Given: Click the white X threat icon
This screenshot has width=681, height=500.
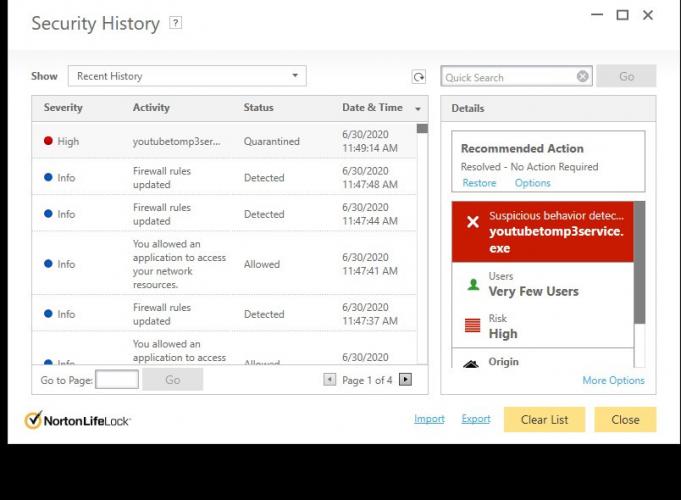Looking at the screenshot, I should [473, 222].
